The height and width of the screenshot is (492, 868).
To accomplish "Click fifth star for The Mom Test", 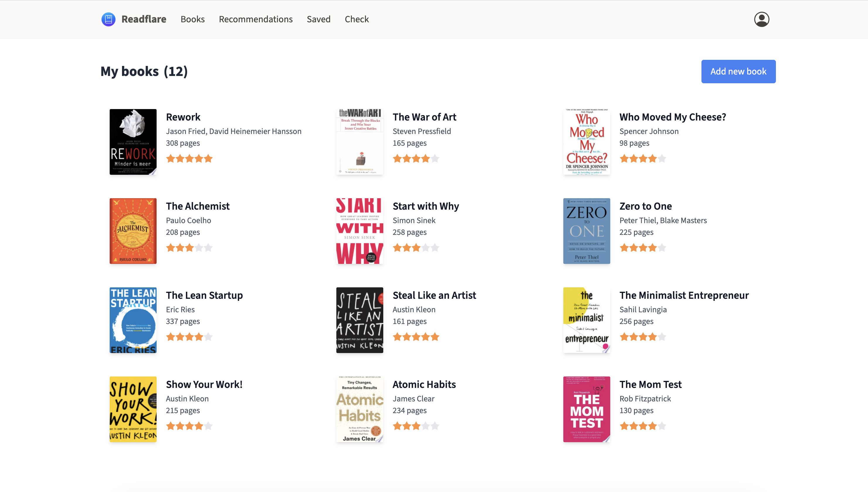I will [662, 426].
